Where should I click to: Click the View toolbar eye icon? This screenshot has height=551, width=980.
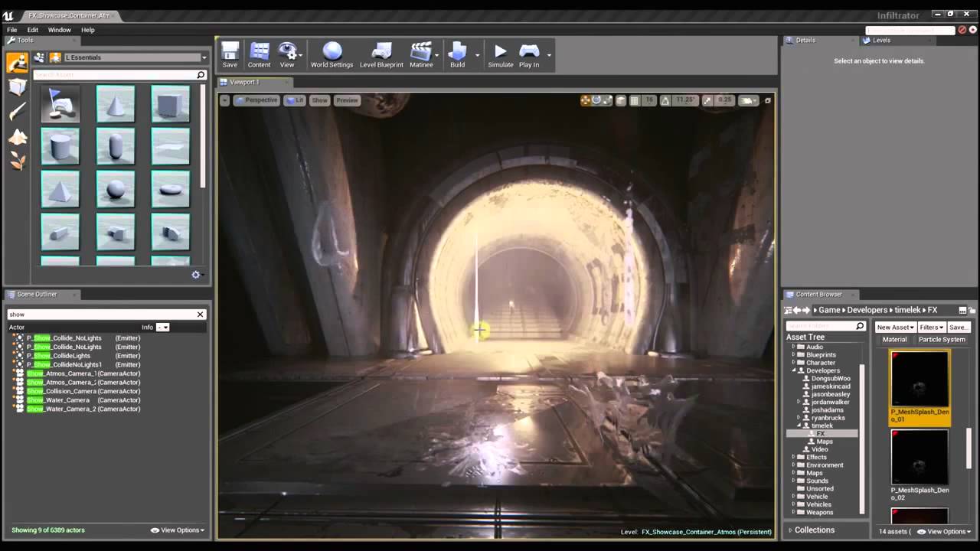(x=287, y=55)
